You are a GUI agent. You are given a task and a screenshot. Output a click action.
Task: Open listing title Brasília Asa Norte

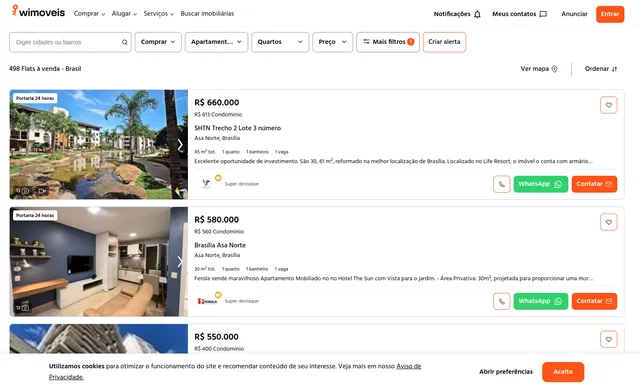click(220, 245)
